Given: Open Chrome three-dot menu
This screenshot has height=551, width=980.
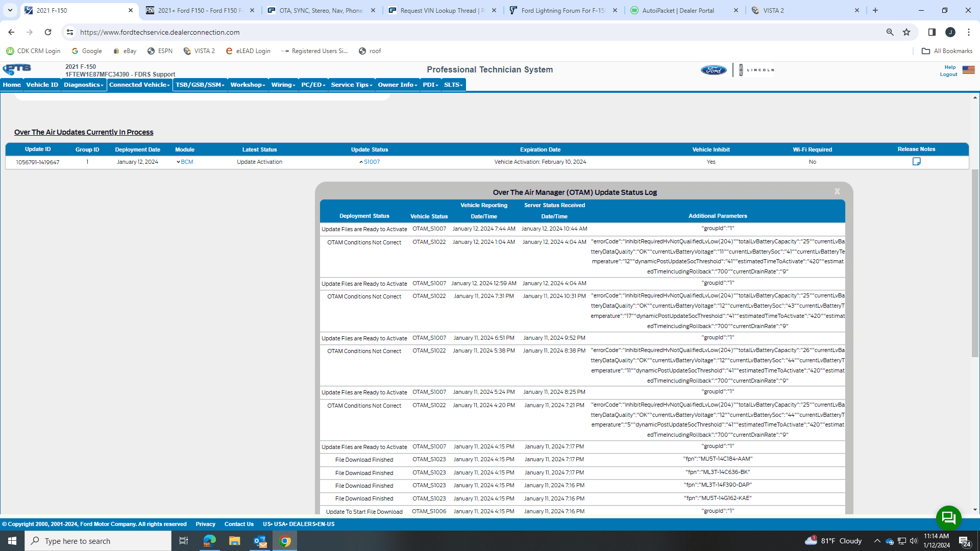Looking at the screenshot, I should (x=969, y=32).
